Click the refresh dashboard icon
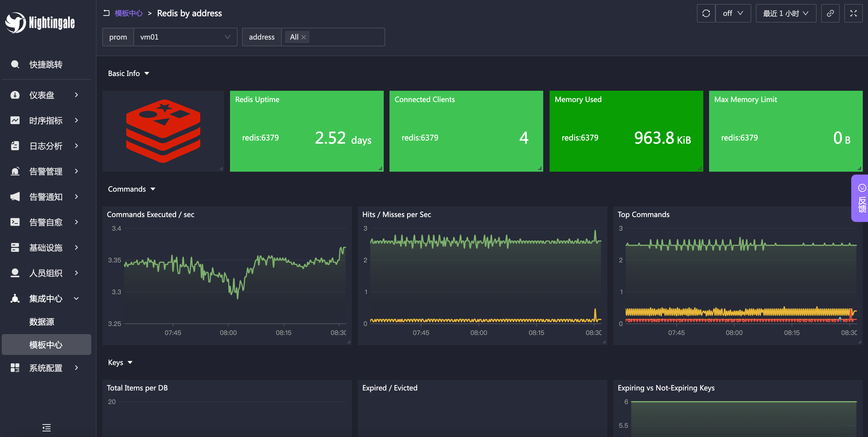The image size is (868, 437). [x=706, y=14]
